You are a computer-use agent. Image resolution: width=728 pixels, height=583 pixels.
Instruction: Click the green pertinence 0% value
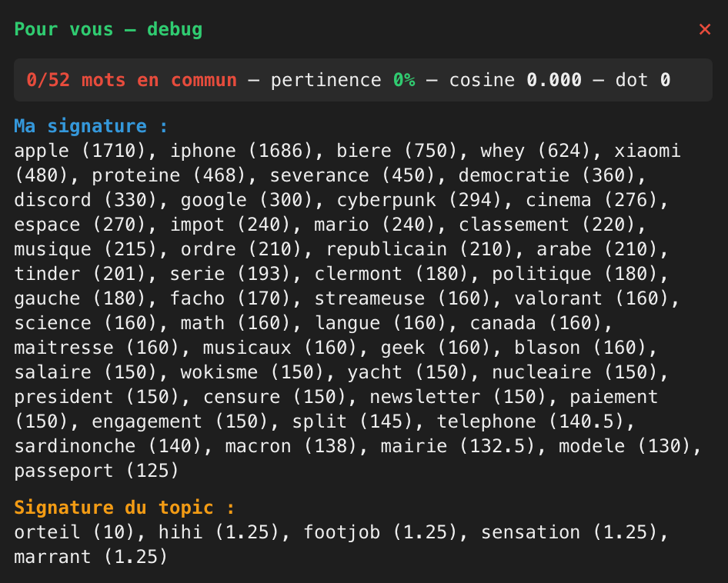(404, 80)
